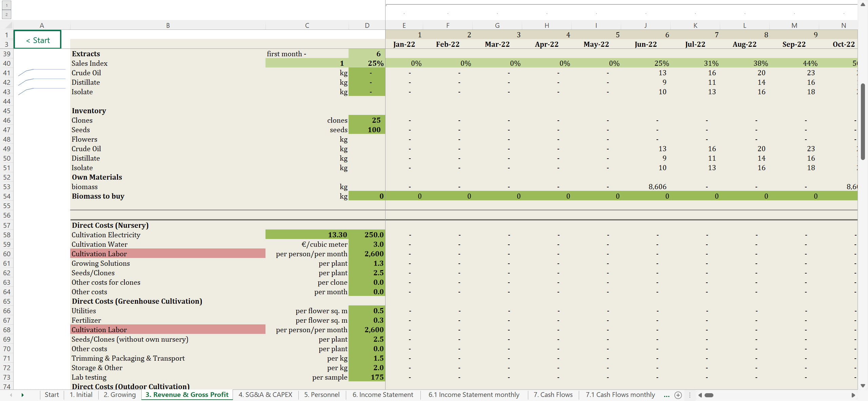Screen dimensions: 868x401
Task: Select column D header
Action: pos(367,25)
